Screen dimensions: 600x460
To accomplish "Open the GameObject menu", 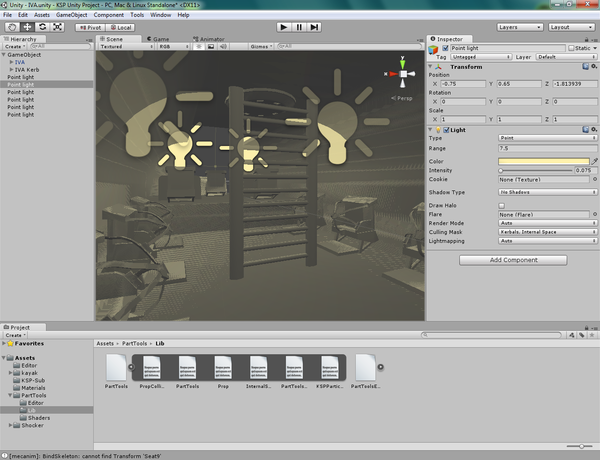I will tap(71, 15).
